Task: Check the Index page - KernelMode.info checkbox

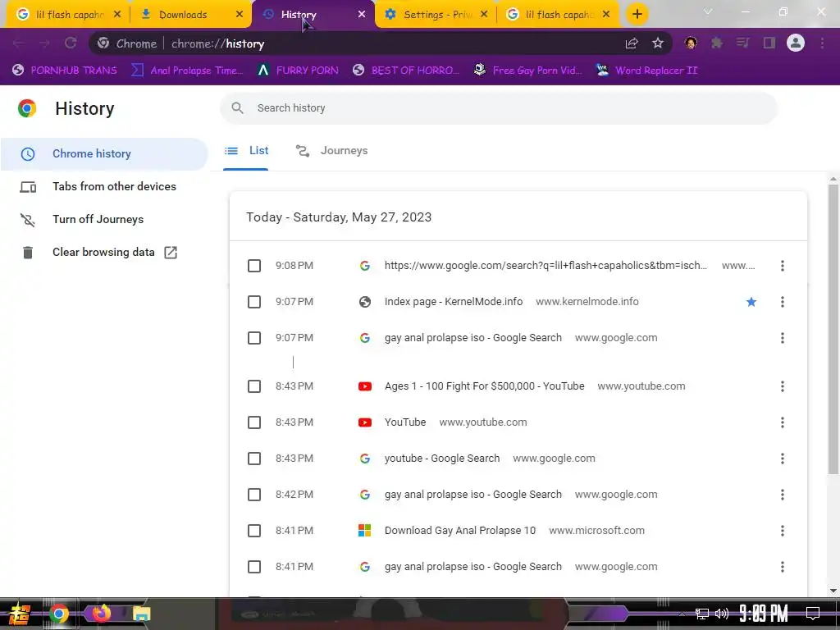Action: coord(254,302)
